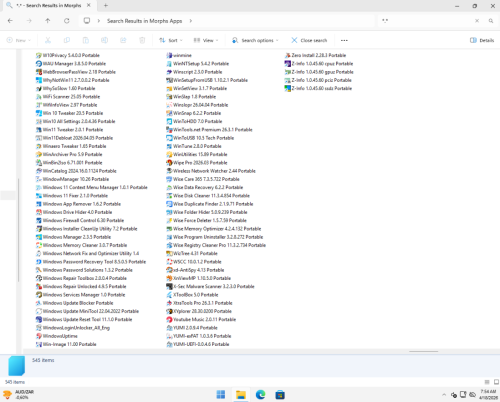Screen dimensions: 500x402
Task: Open the Sort dropdown
Action: [171, 40]
